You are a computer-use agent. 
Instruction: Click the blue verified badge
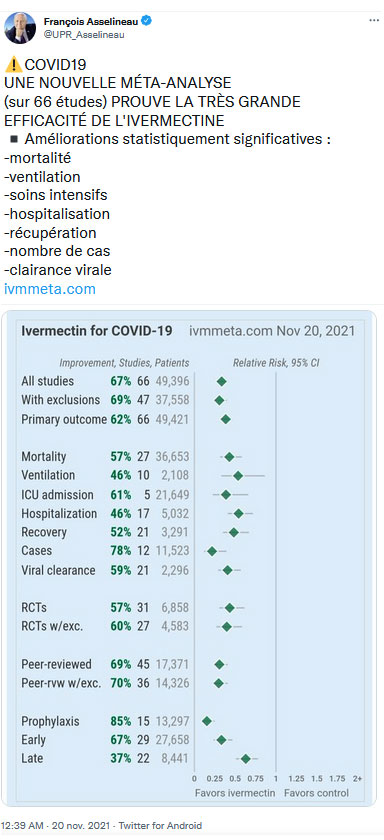(146, 21)
